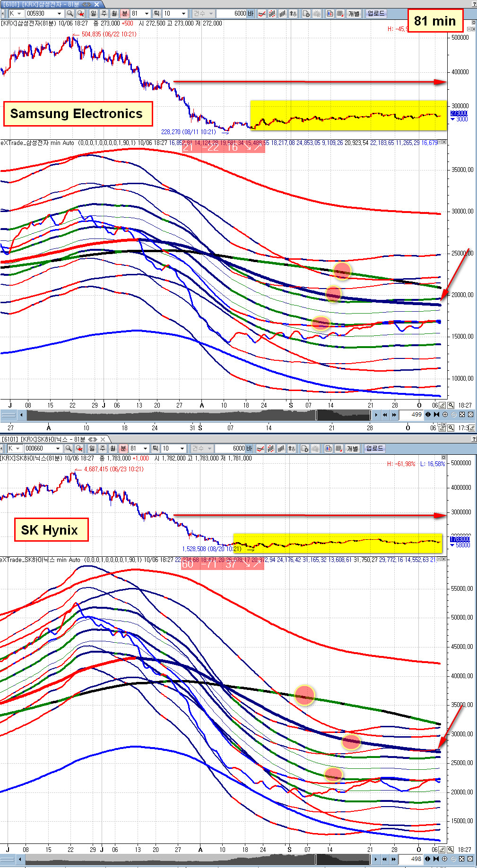Click the stock search magnifier in SK Hynix toolbar
477x868 pixels.
69,448
